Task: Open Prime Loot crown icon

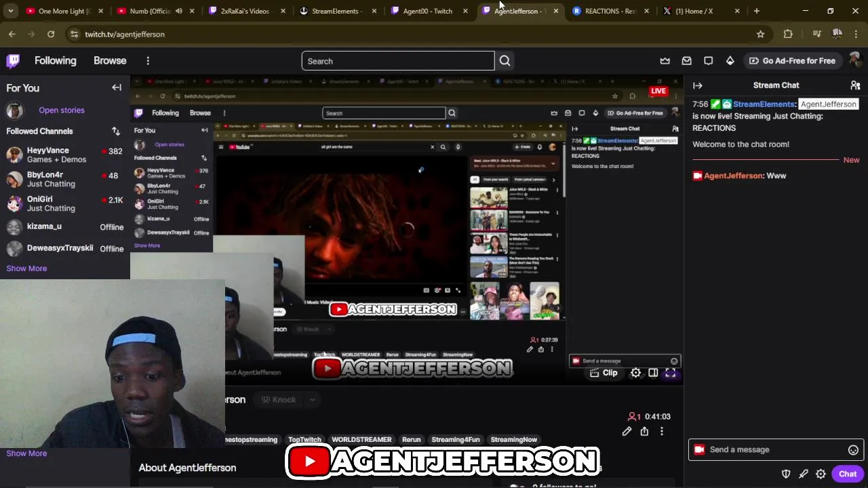Action: click(665, 61)
